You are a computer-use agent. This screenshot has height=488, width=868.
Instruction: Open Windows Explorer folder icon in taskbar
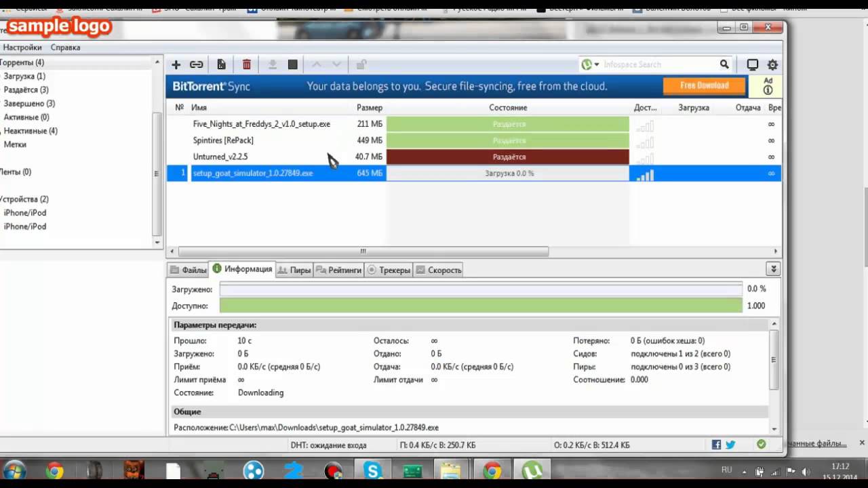tap(450, 470)
